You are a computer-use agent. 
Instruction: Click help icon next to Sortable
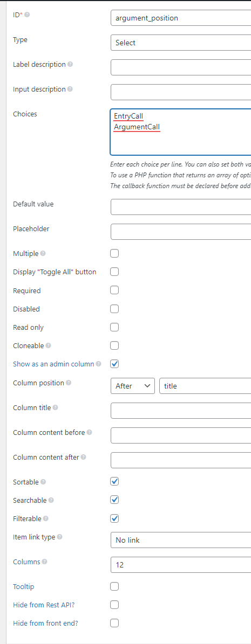[43, 482]
